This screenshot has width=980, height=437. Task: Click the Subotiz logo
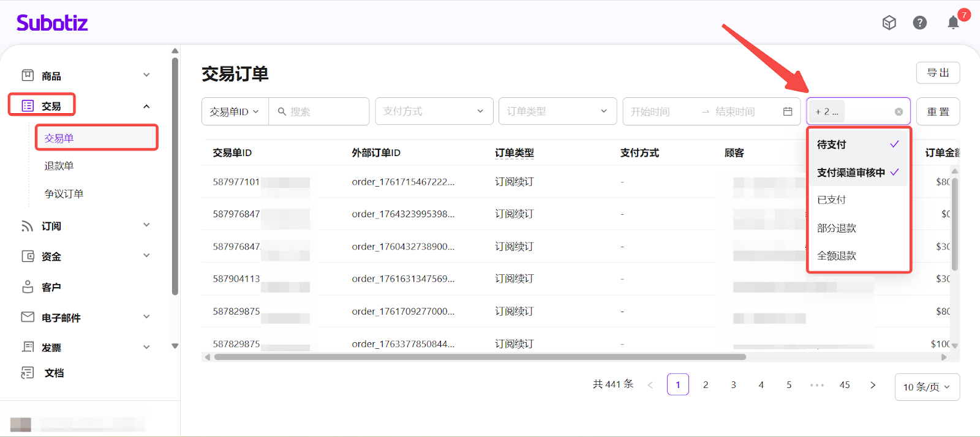[52, 23]
